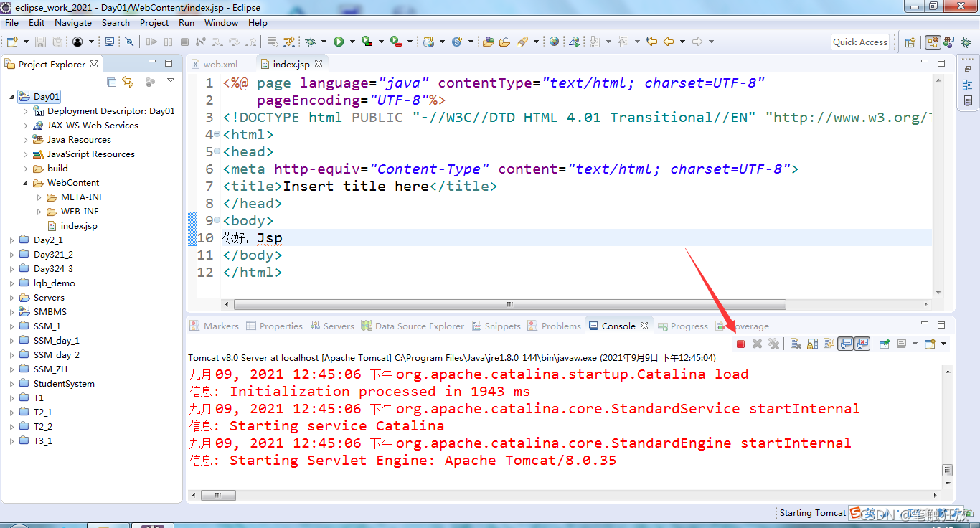Click the Open Task folder icon
Image resolution: width=980 pixels, height=528 pixels.
tap(505, 42)
